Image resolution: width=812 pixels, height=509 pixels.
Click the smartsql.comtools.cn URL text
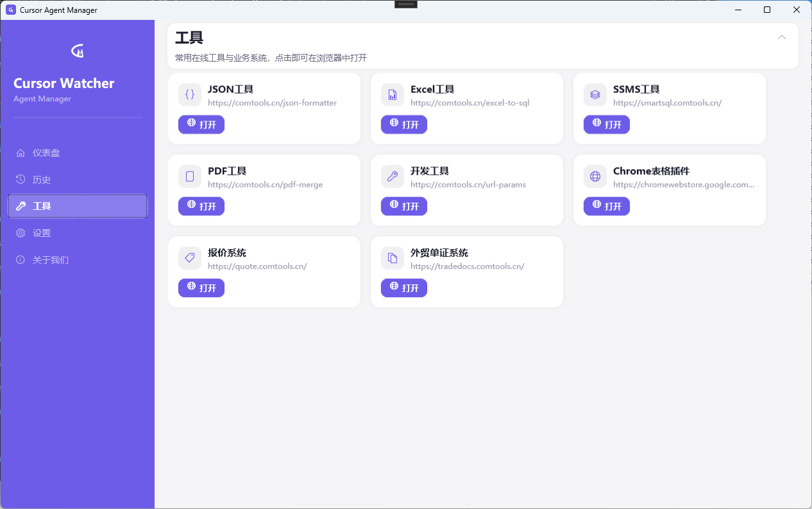667,103
